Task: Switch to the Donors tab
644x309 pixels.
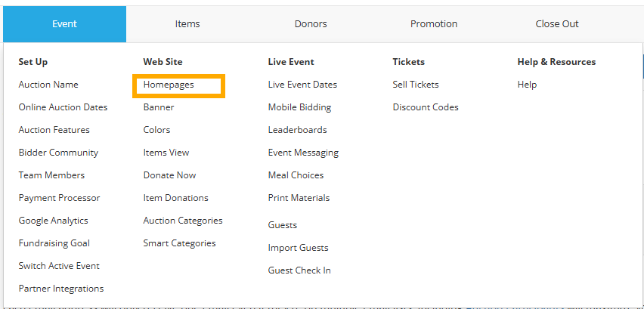Action: [311, 24]
